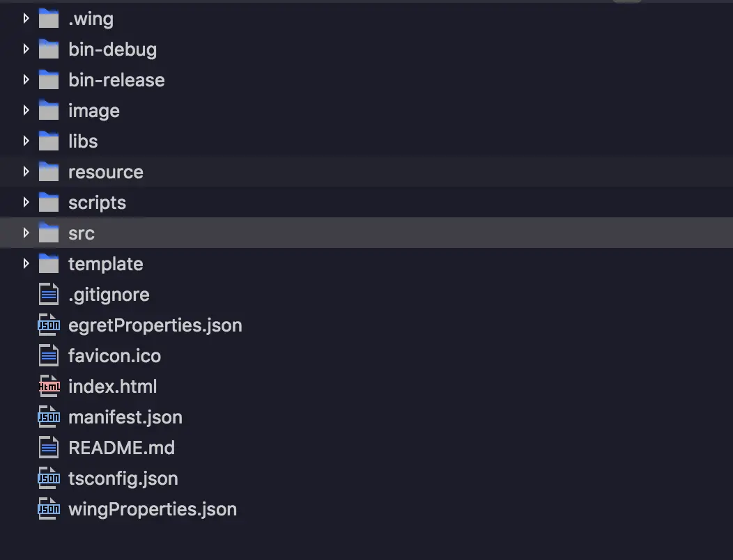
Task: Click the JSON icon beside manifest.json
Action: click(x=49, y=417)
